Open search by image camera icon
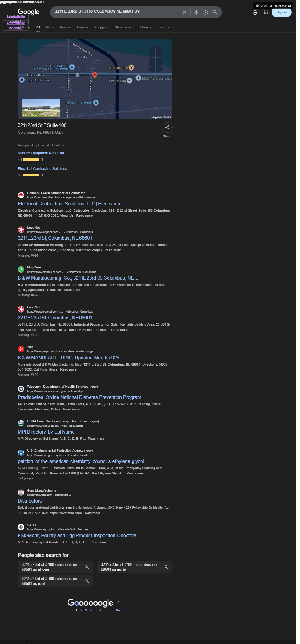This screenshot has width=300, height=644. click(205, 12)
